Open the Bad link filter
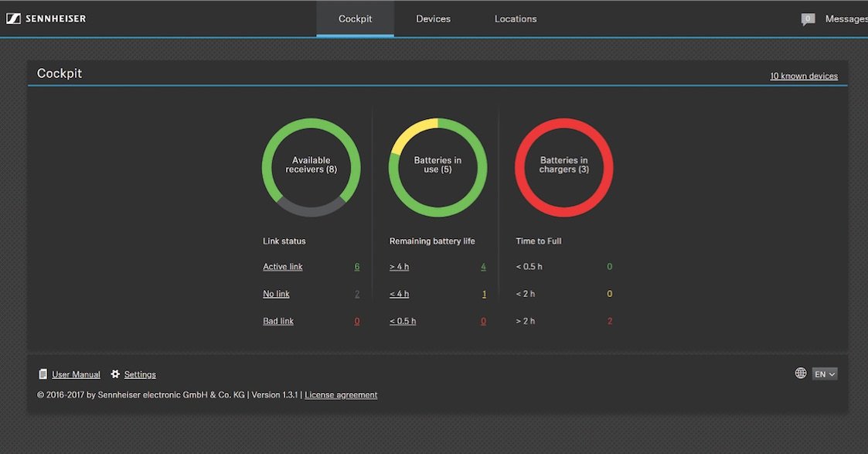The width and height of the screenshot is (868, 454). tap(278, 320)
